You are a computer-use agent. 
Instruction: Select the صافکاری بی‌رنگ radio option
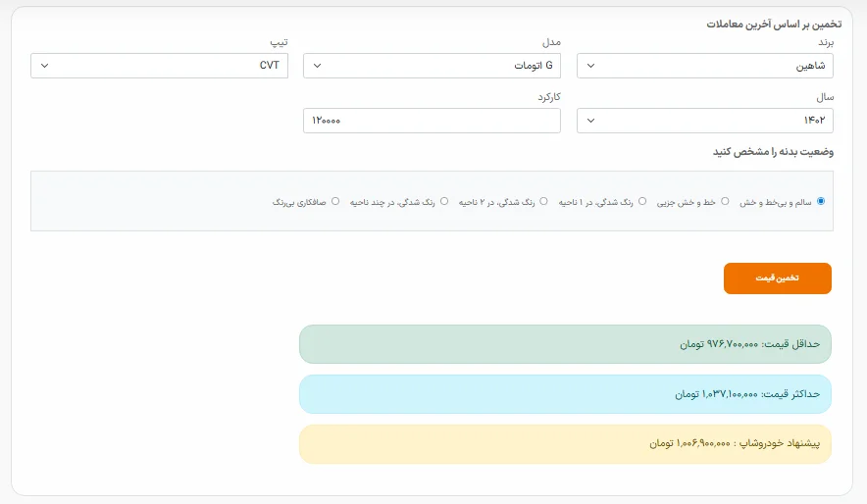pyautogui.click(x=335, y=201)
